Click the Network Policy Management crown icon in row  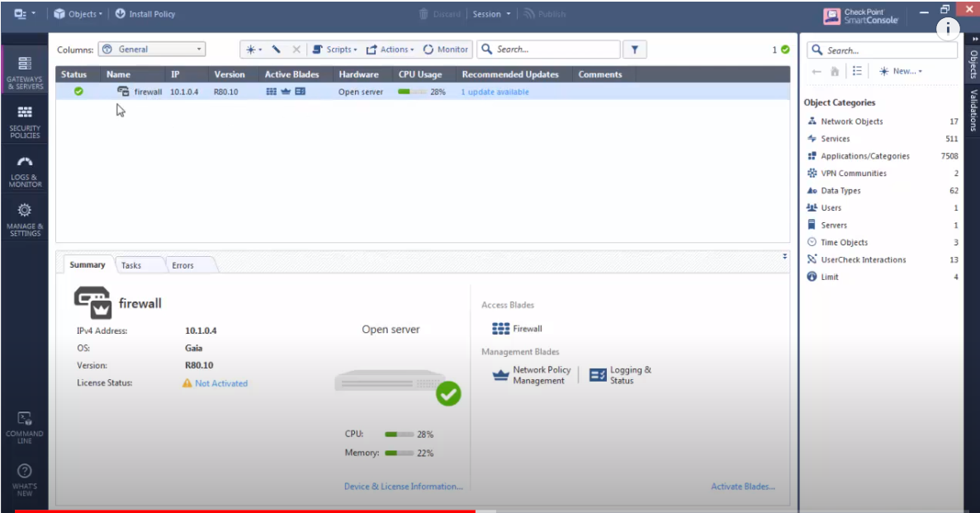[x=286, y=92]
